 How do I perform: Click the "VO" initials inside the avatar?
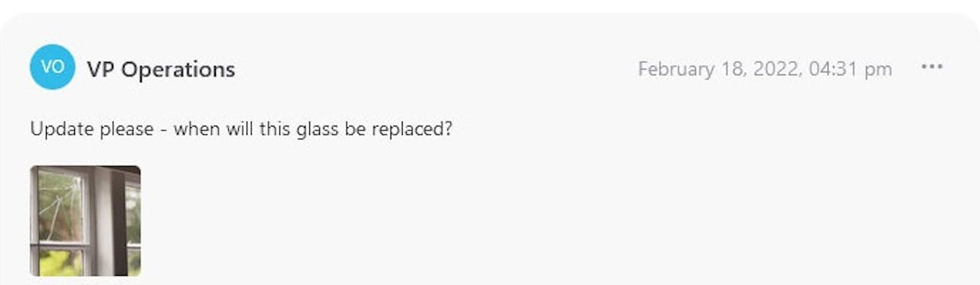(x=52, y=67)
